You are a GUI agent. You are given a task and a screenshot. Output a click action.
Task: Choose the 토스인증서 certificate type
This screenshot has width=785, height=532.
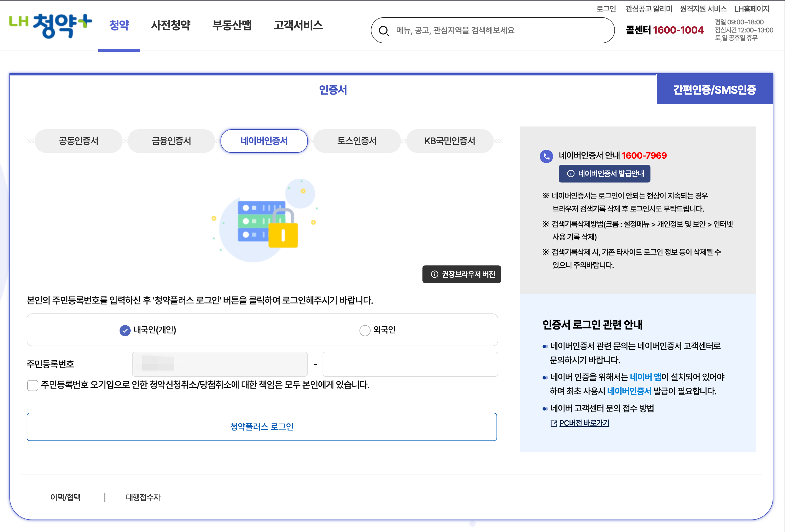click(357, 141)
